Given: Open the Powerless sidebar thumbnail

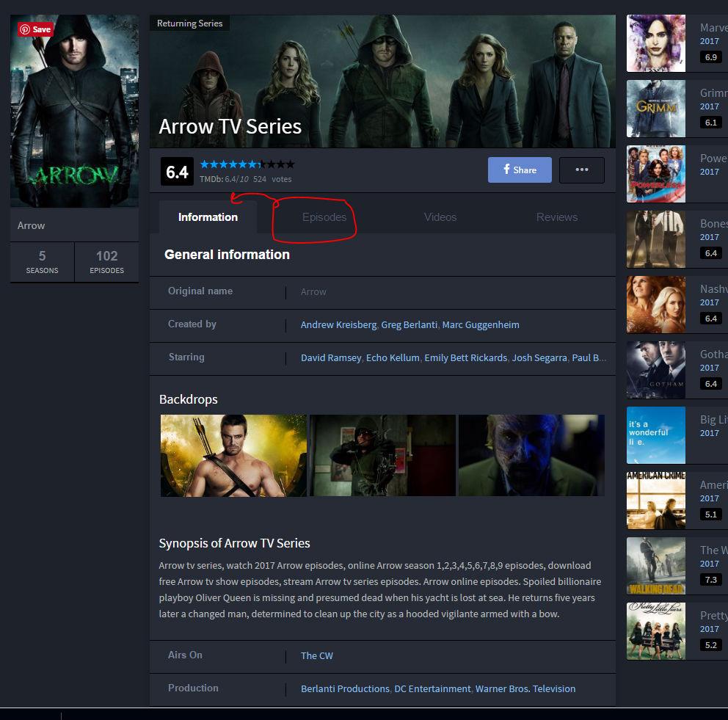Looking at the screenshot, I should click(655, 174).
